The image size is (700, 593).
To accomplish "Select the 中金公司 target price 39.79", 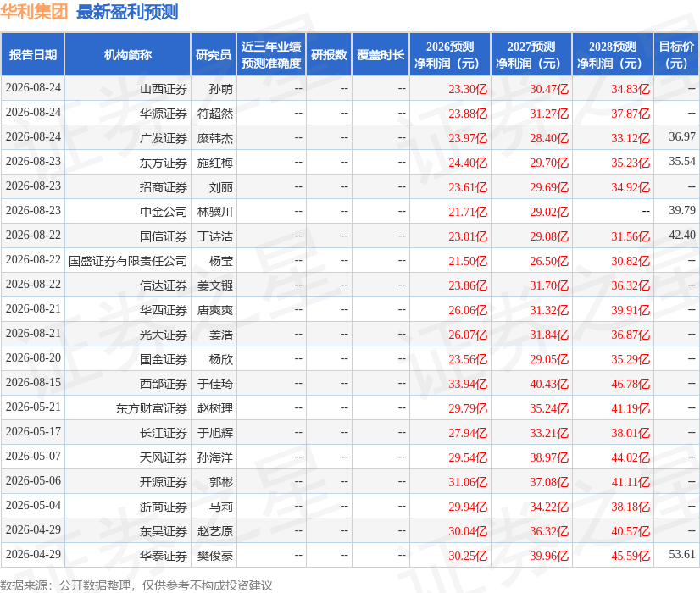I will (x=681, y=210).
